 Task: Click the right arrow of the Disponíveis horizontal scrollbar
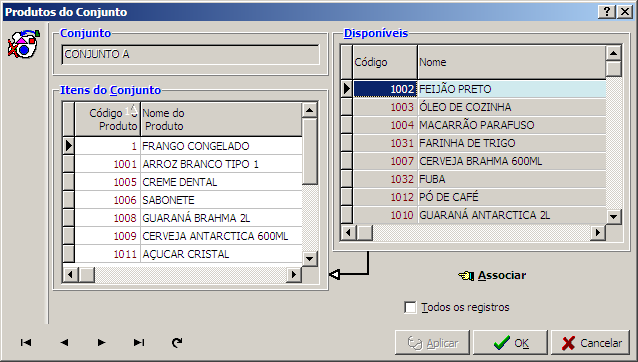[x=598, y=233]
